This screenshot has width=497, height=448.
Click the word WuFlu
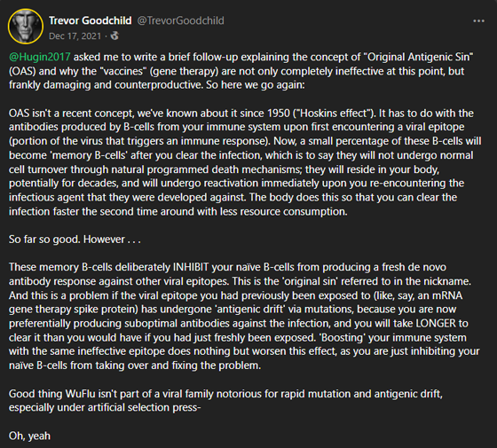(x=80, y=394)
